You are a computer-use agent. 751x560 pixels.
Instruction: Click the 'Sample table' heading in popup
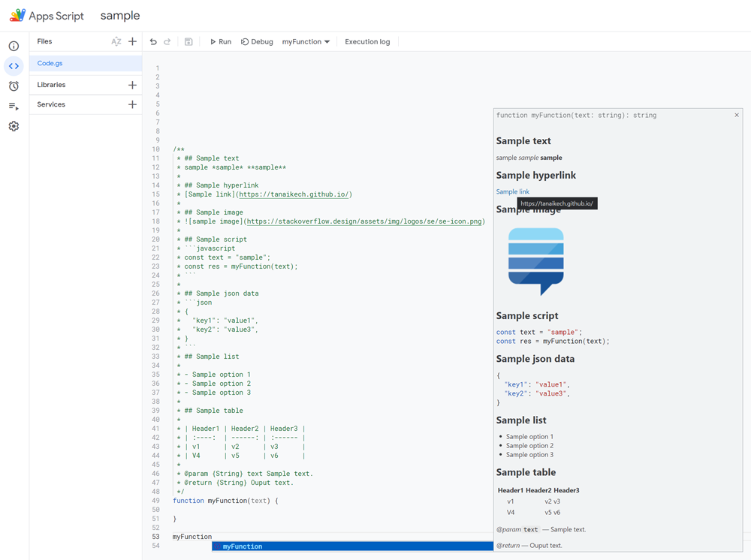526,472
